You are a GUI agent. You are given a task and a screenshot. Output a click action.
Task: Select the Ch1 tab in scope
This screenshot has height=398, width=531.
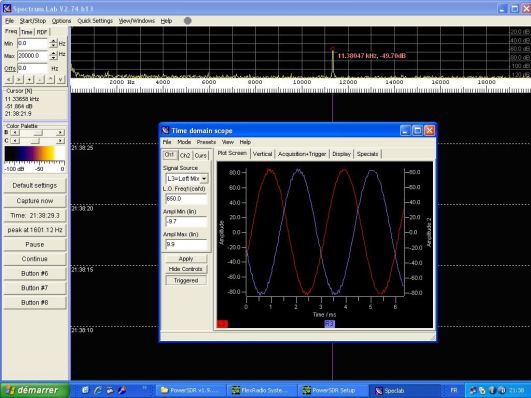point(170,155)
